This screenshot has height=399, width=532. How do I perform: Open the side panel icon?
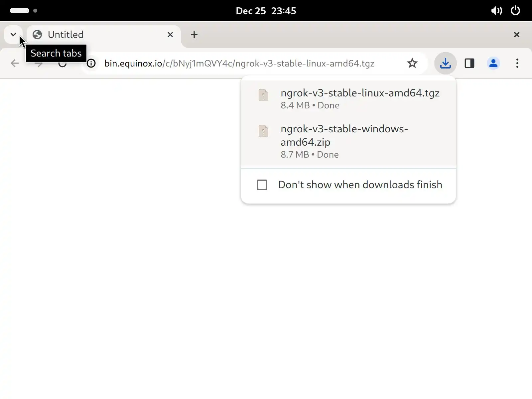(469, 63)
